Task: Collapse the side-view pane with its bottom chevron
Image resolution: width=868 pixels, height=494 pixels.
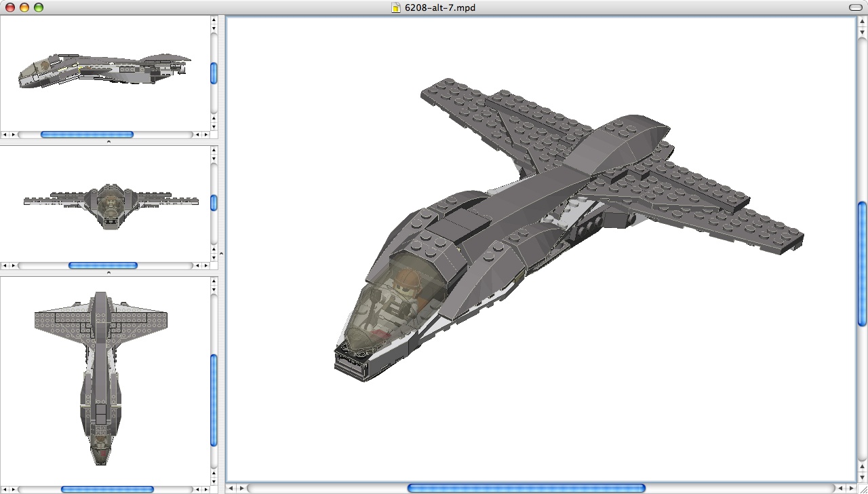Action: tap(110, 141)
